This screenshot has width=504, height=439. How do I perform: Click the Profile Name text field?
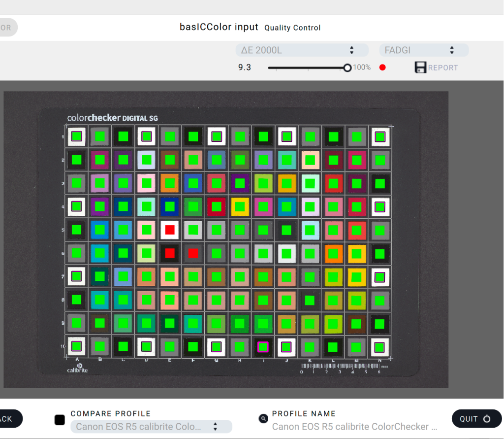point(354,426)
